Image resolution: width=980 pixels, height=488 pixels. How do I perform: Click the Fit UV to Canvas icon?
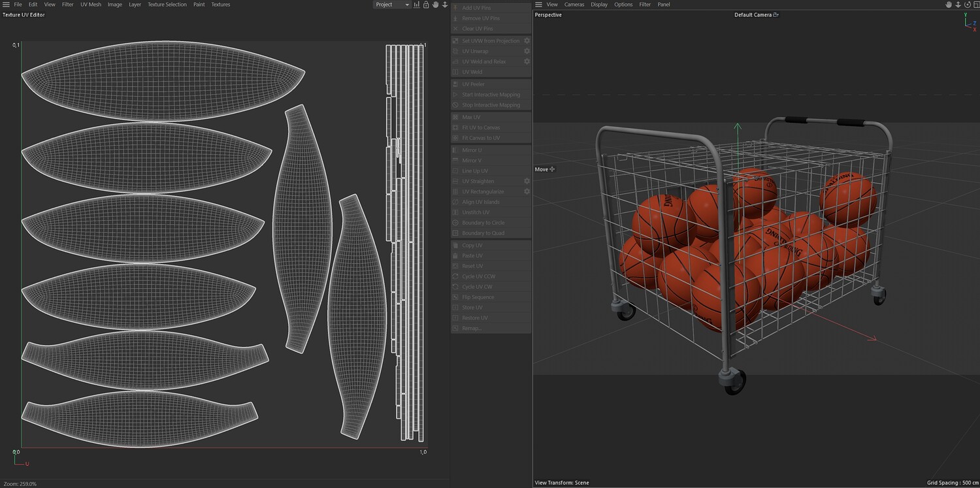[x=455, y=127]
